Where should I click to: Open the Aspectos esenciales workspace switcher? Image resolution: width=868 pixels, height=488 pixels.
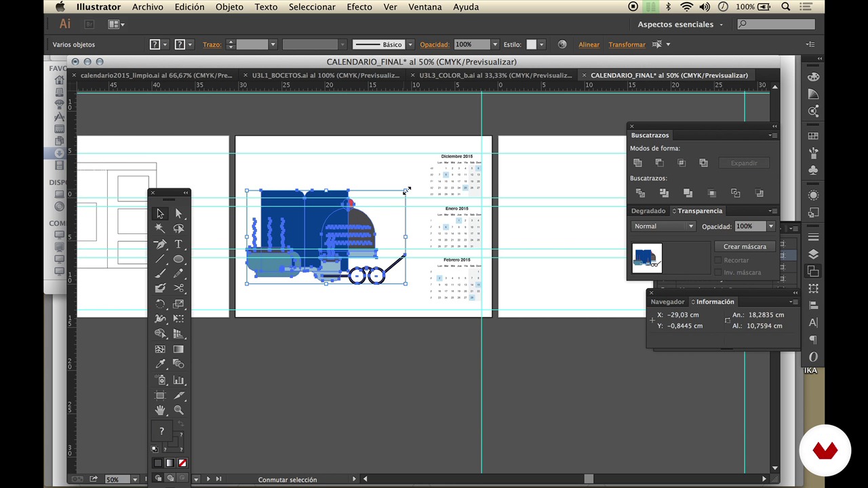click(681, 24)
